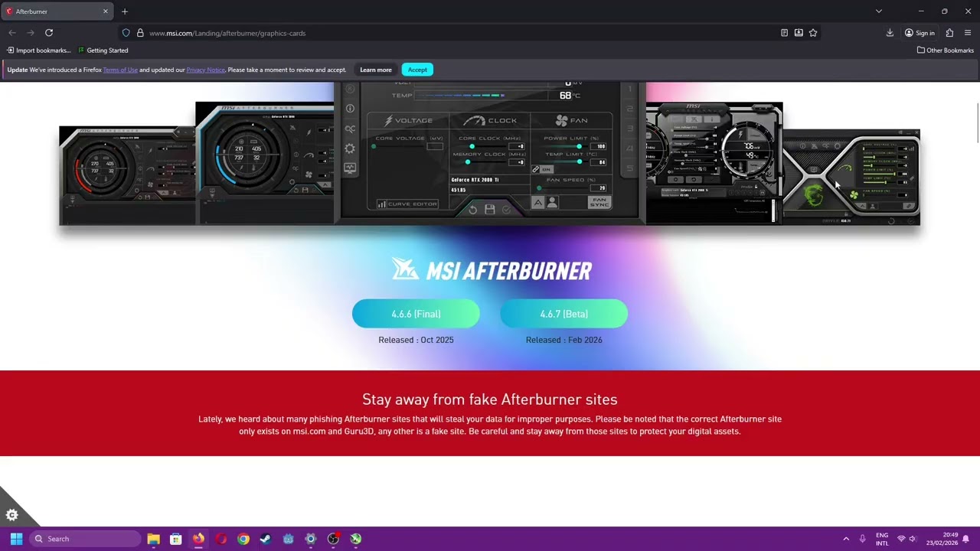The image size is (980, 551).
Task: Open the cookie settings gear icon
Action: tap(12, 515)
